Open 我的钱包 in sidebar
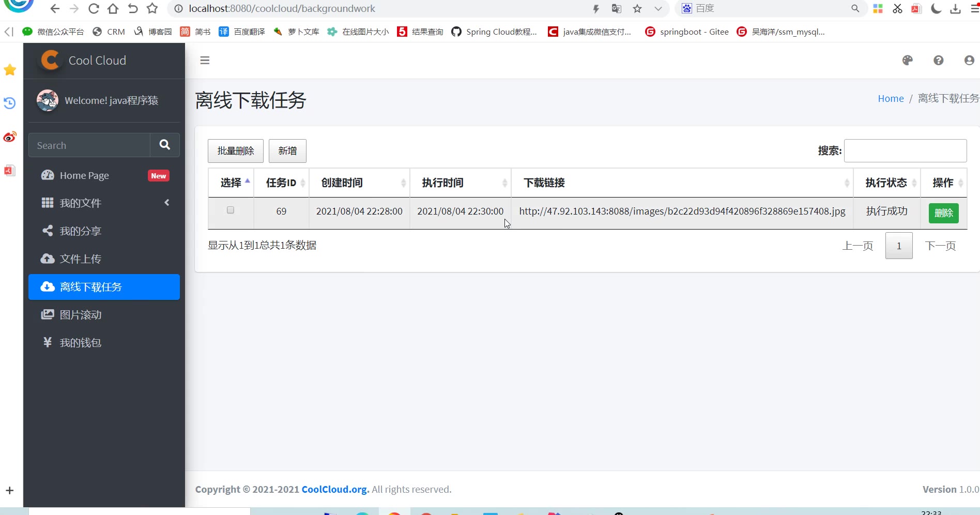This screenshot has width=980, height=515. 104,342
